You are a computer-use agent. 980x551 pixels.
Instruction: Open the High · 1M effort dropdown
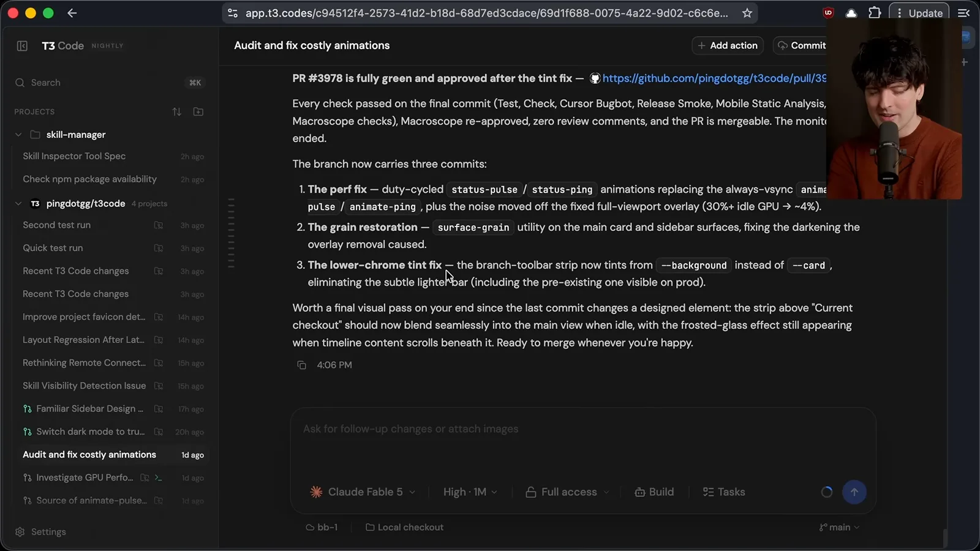pyautogui.click(x=470, y=492)
